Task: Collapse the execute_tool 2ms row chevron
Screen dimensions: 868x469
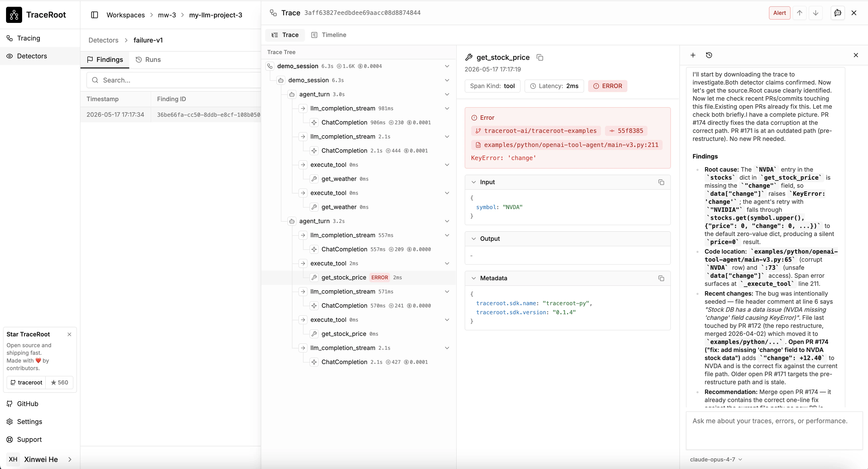Action: coord(447,263)
